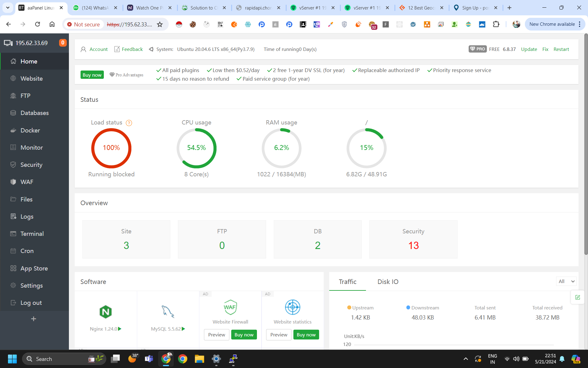Click the Security overview card showing 13
Screen dimensions: 588x368
tap(413, 240)
